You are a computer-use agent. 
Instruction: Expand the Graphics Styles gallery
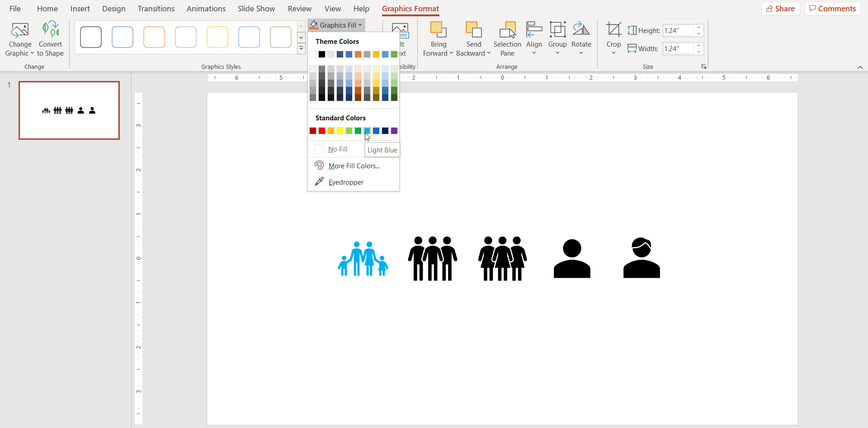(x=301, y=48)
